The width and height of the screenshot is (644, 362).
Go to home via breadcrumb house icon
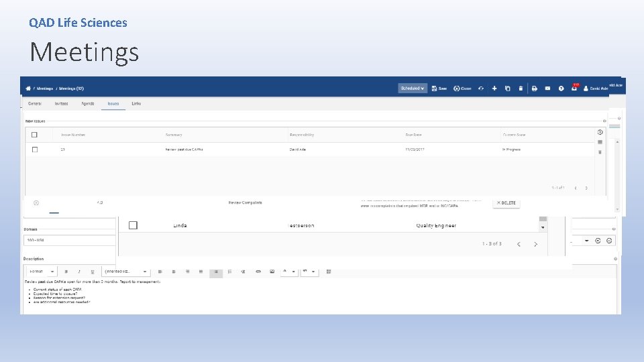coord(28,88)
